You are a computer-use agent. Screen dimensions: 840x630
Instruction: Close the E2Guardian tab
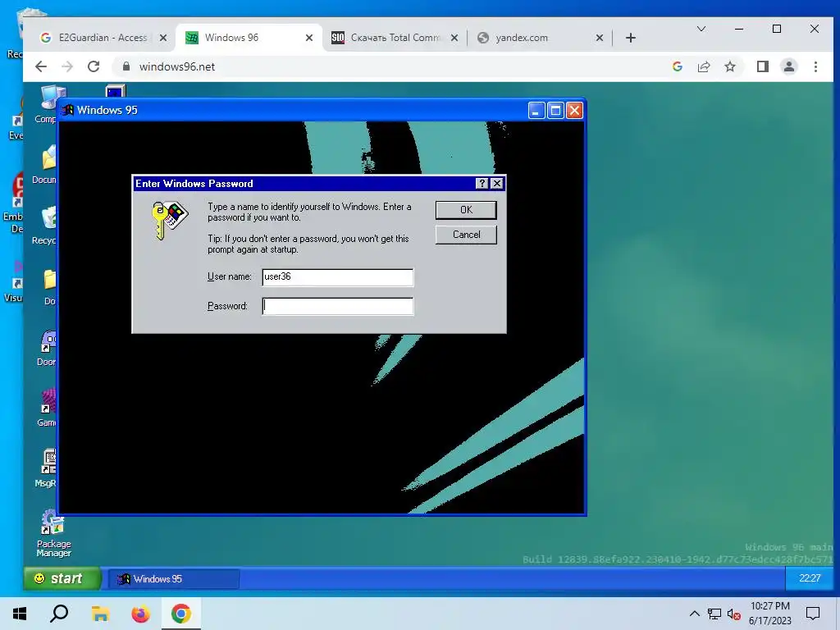tap(163, 38)
